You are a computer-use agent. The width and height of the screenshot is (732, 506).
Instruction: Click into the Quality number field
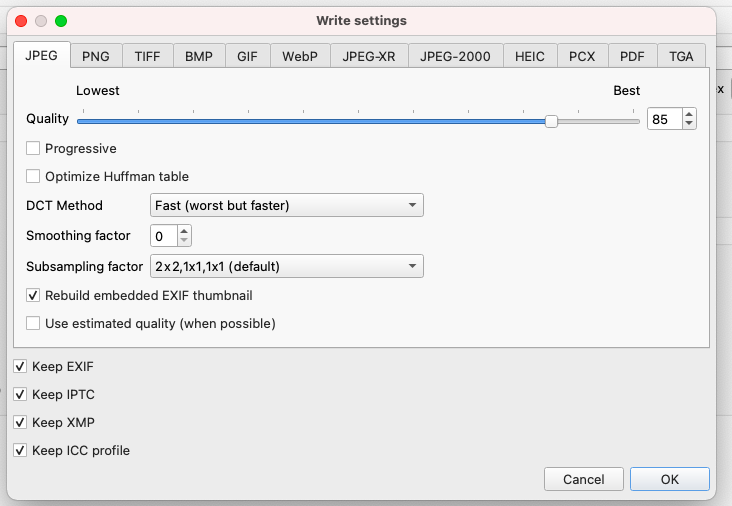coord(663,120)
